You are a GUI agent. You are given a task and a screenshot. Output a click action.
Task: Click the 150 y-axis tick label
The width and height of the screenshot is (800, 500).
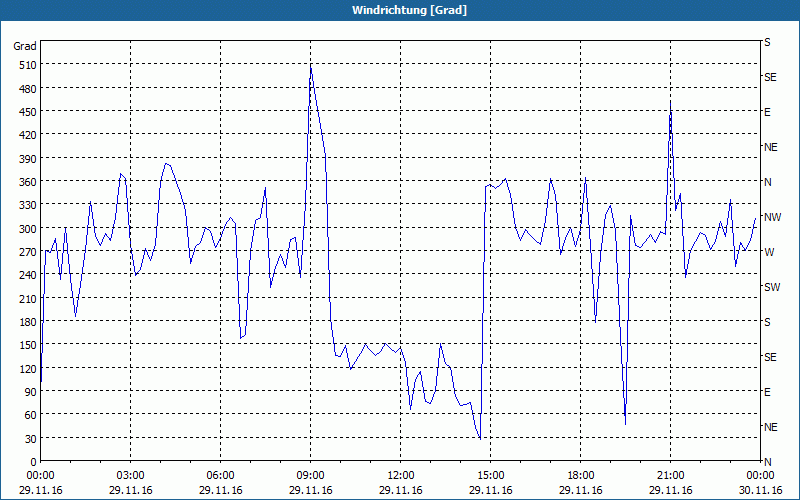tap(28, 345)
